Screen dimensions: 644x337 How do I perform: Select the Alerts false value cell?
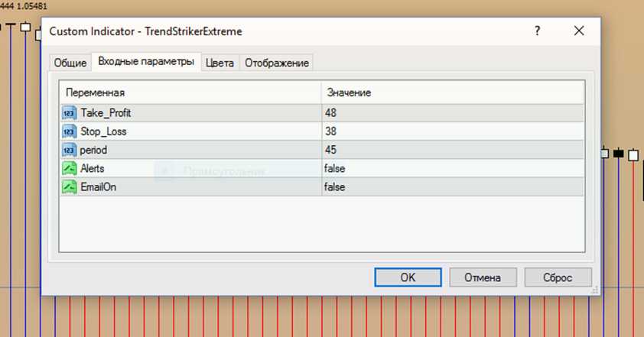pos(451,168)
